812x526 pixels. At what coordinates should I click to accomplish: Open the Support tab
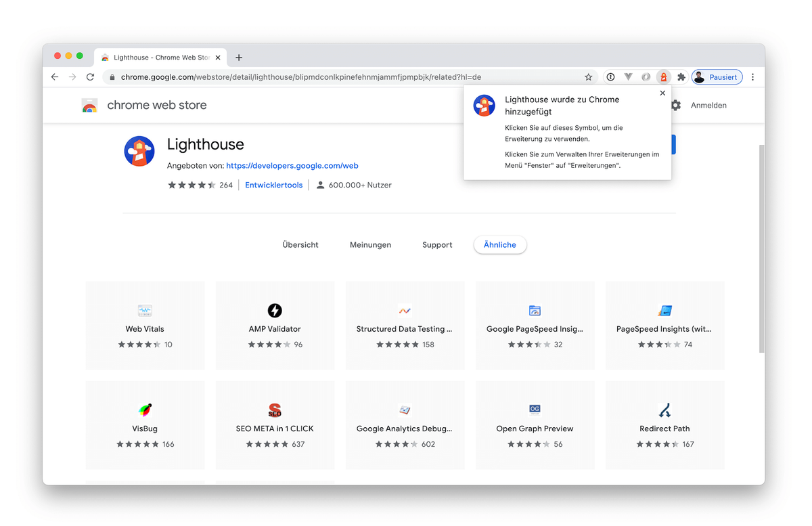(x=437, y=245)
